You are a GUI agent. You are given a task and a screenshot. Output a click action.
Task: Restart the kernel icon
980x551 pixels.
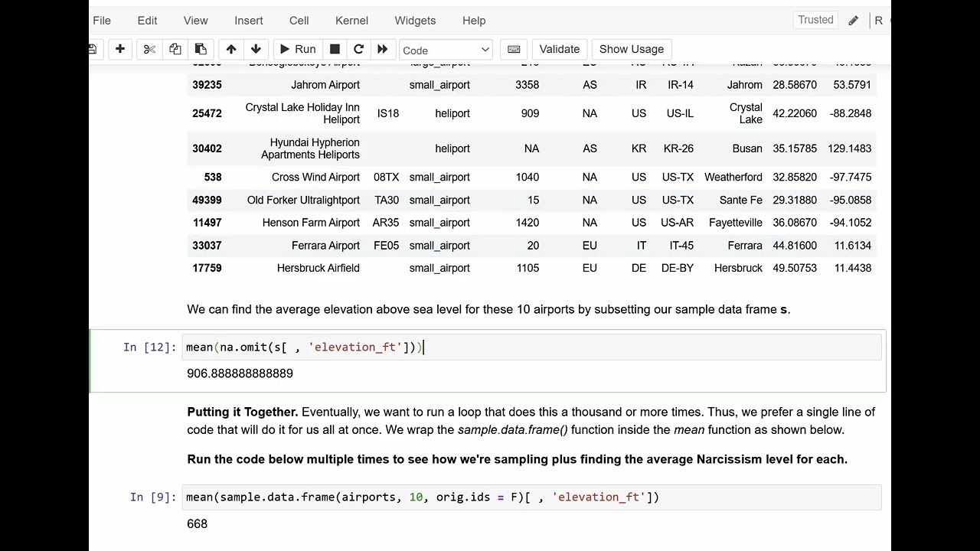click(358, 49)
